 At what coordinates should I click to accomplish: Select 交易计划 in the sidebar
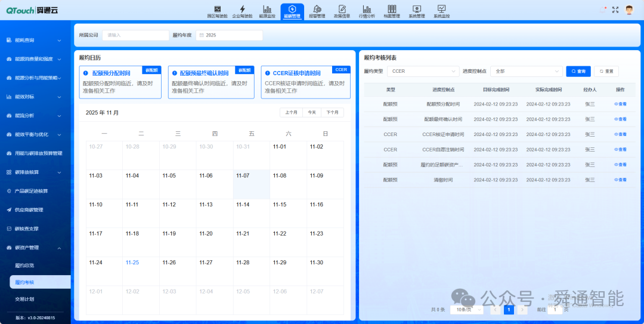pyautogui.click(x=24, y=298)
